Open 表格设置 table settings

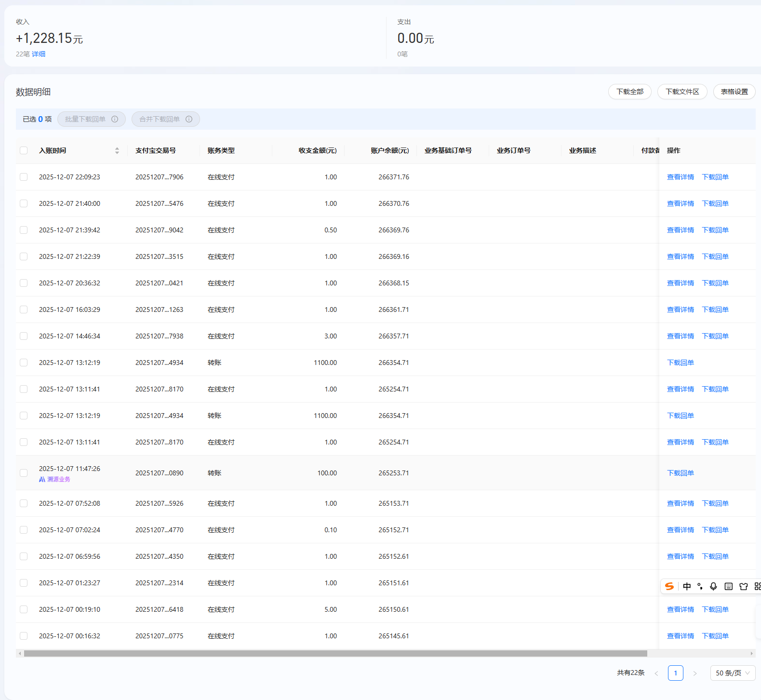coord(734,92)
